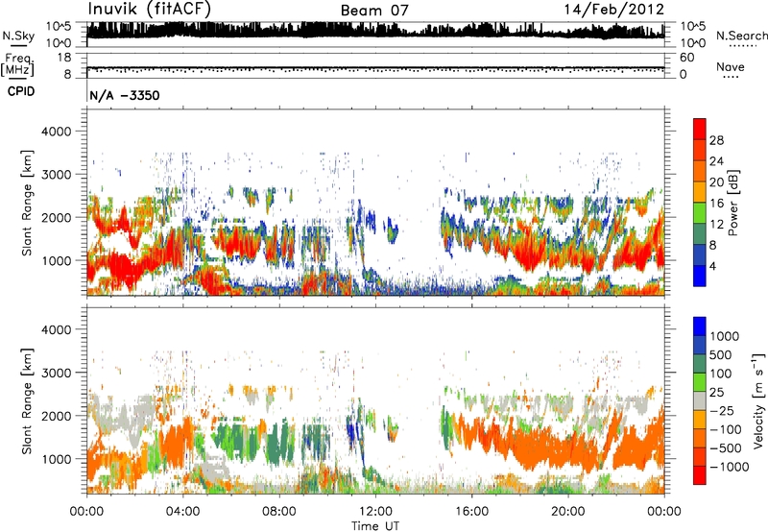Click the 'N/A -3350' CPID value
The width and height of the screenshot is (768, 532).
click(125, 95)
